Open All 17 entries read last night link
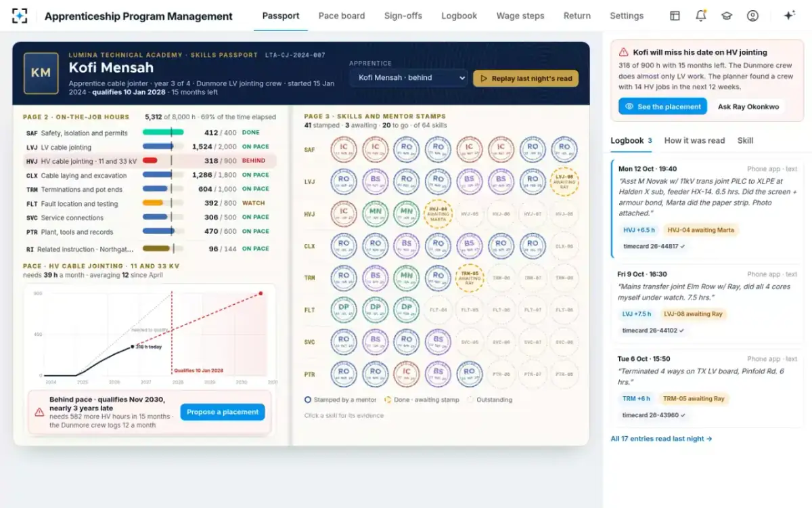 pyautogui.click(x=661, y=439)
